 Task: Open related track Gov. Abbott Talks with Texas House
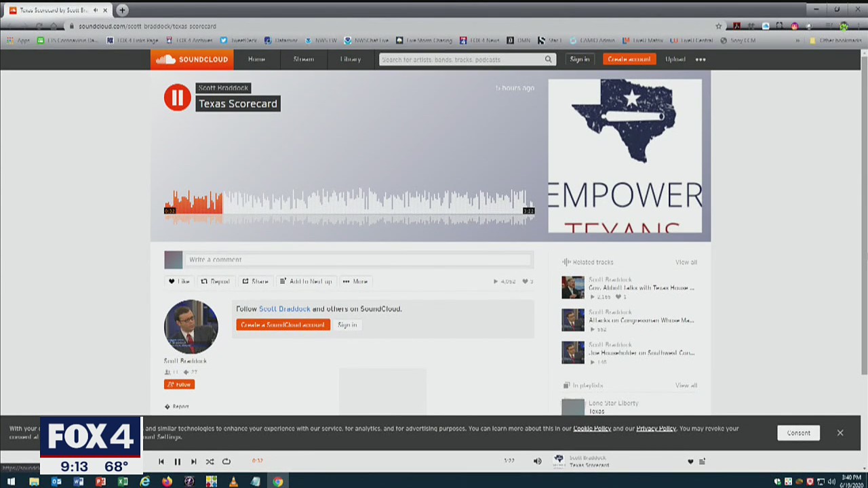click(x=641, y=288)
